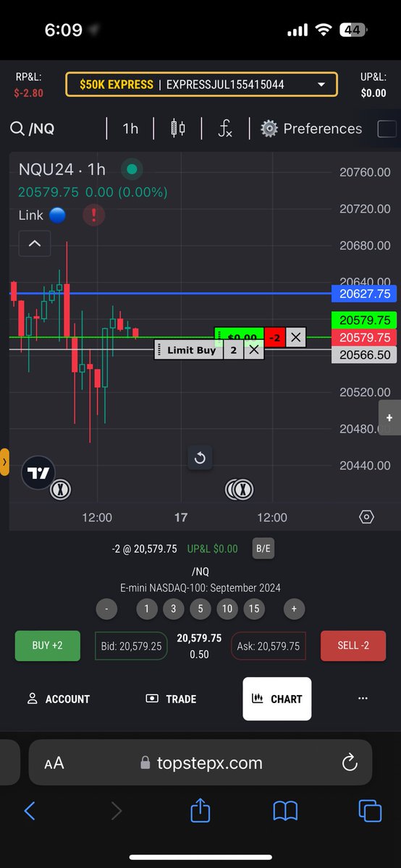
Task: Open Safari tabs overview
Action: point(370,811)
